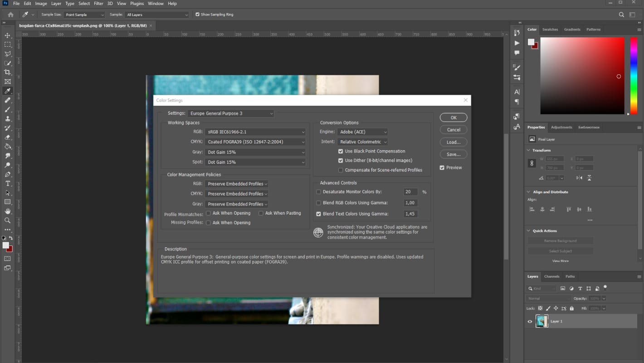The image size is (644, 363).
Task: Hide Layer 1 visibility
Action: click(x=529, y=321)
